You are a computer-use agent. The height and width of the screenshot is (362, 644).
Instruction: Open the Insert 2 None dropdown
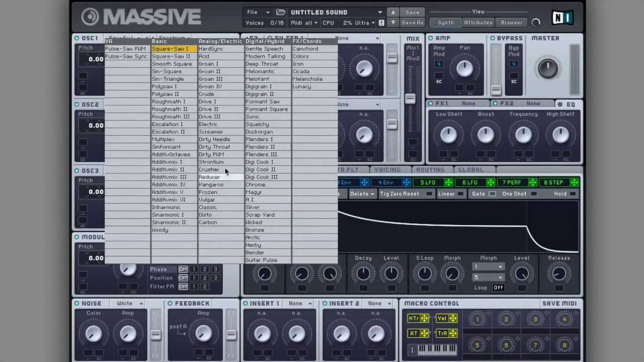[x=379, y=304]
